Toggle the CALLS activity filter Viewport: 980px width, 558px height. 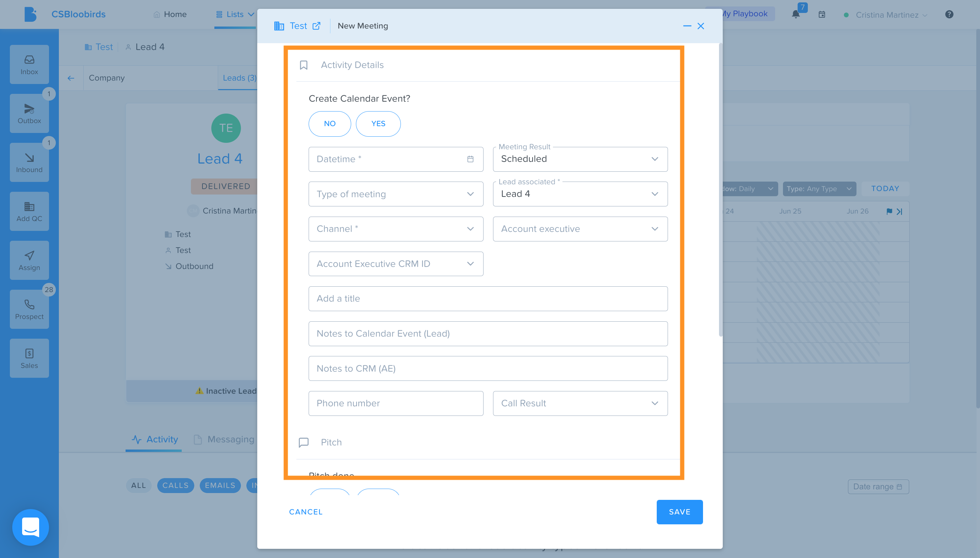pos(176,486)
